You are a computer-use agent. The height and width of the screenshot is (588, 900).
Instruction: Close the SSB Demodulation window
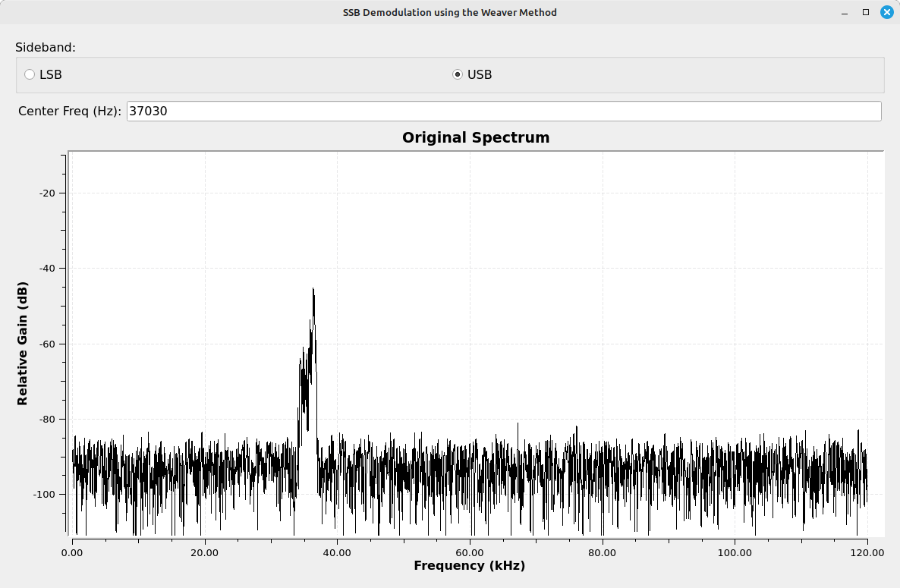coord(887,12)
